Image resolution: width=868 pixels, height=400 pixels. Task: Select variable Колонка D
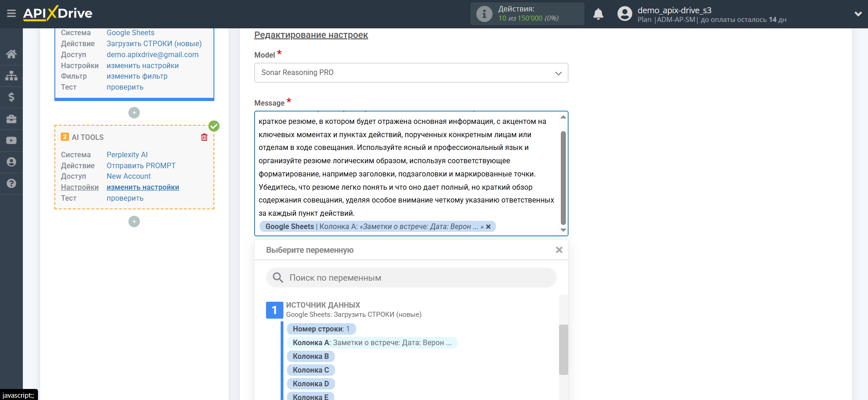311,384
